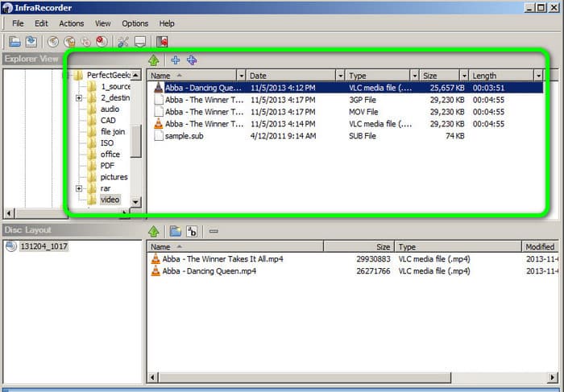Click the devices monitor toolbar icon
This screenshot has width=564, height=392.
pos(140,42)
